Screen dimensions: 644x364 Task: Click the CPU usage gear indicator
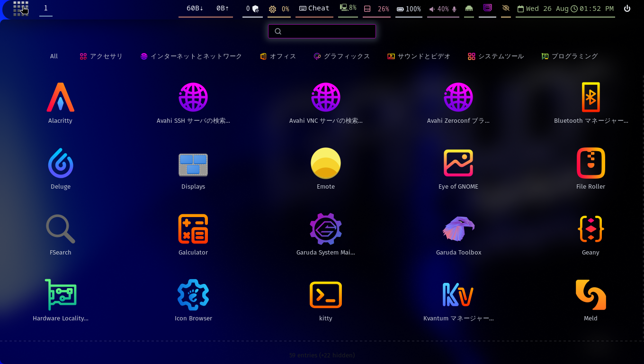pos(279,9)
